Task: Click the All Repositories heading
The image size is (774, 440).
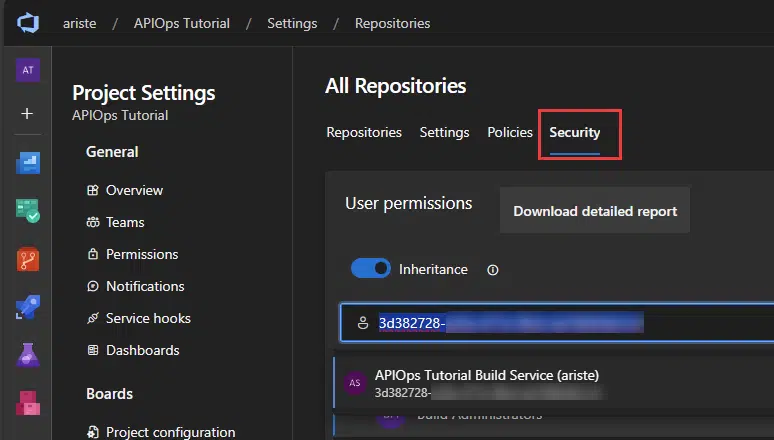Action: (x=395, y=86)
